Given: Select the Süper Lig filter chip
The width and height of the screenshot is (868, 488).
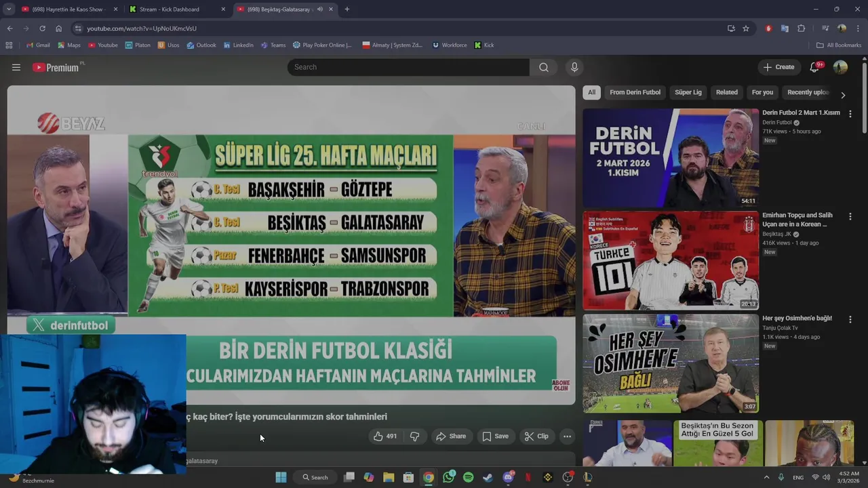Looking at the screenshot, I should click(x=688, y=92).
